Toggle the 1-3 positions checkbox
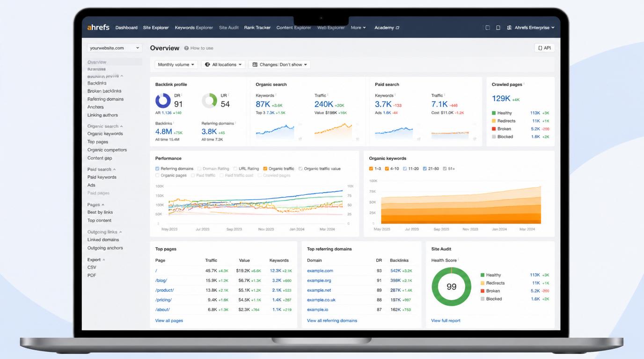The height and width of the screenshot is (359, 644). (371, 169)
